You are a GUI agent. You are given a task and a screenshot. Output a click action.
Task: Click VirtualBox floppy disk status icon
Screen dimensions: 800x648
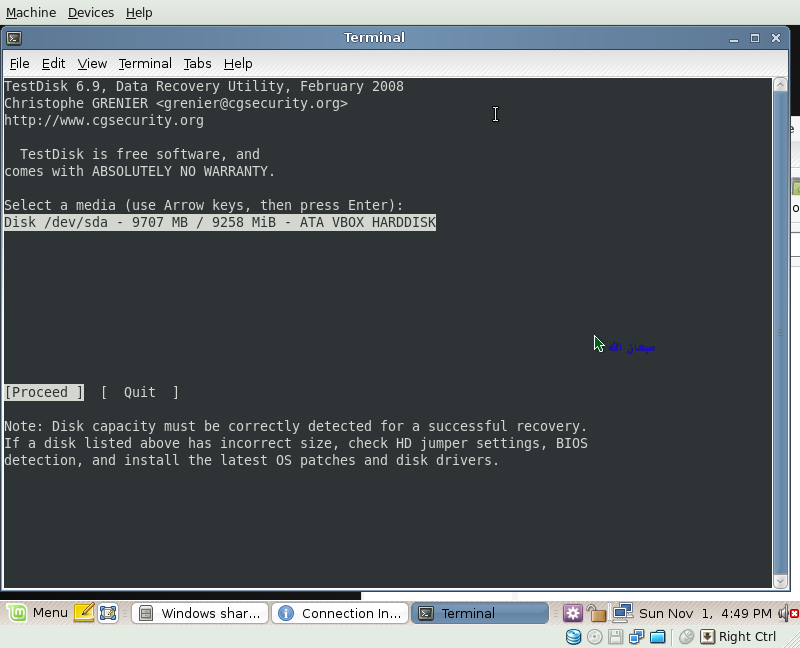pos(616,636)
